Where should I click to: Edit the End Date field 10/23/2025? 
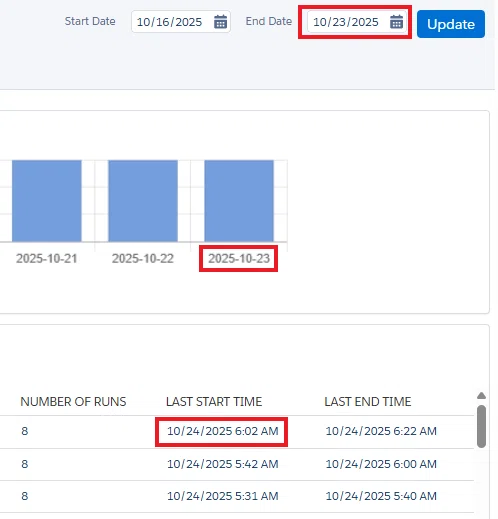click(357, 22)
